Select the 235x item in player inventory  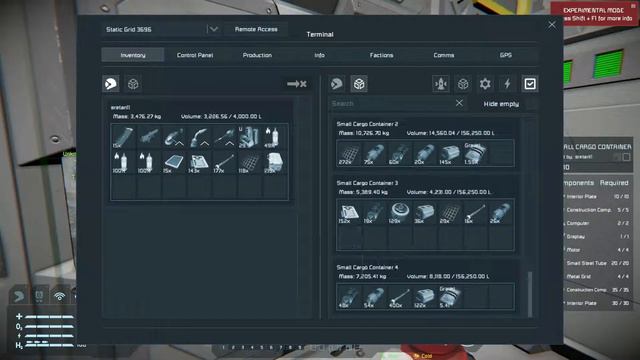pos(275,162)
